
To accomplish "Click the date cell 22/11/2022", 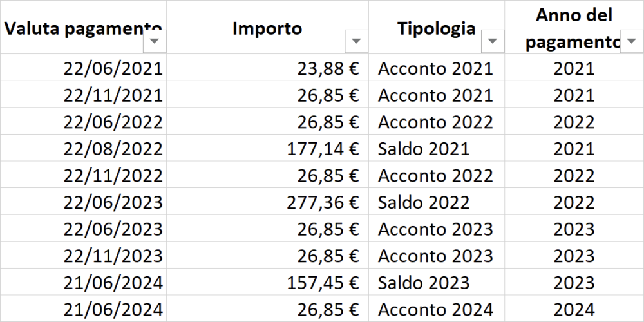I will 83,175.
